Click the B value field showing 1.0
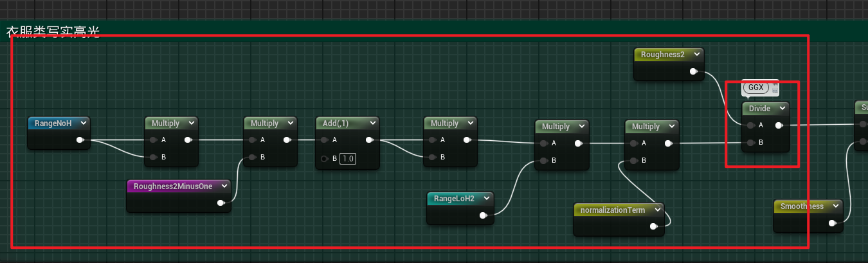Image resolution: width=868 pixels, height=263 pixels. tap(348, 158)
